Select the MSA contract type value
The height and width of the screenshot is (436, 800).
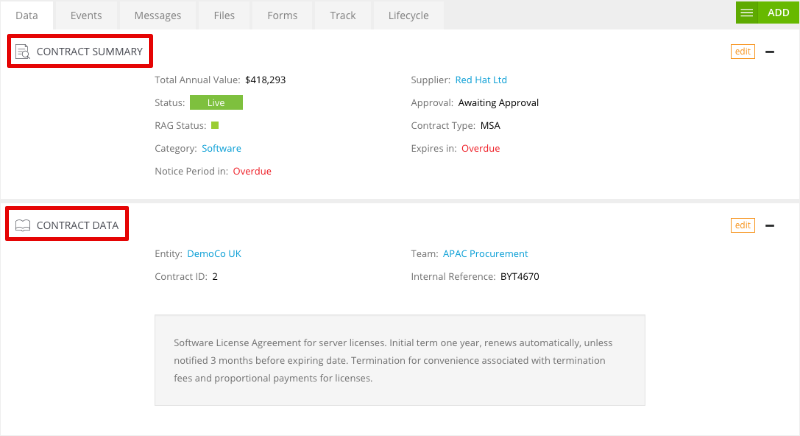point(490,126)
